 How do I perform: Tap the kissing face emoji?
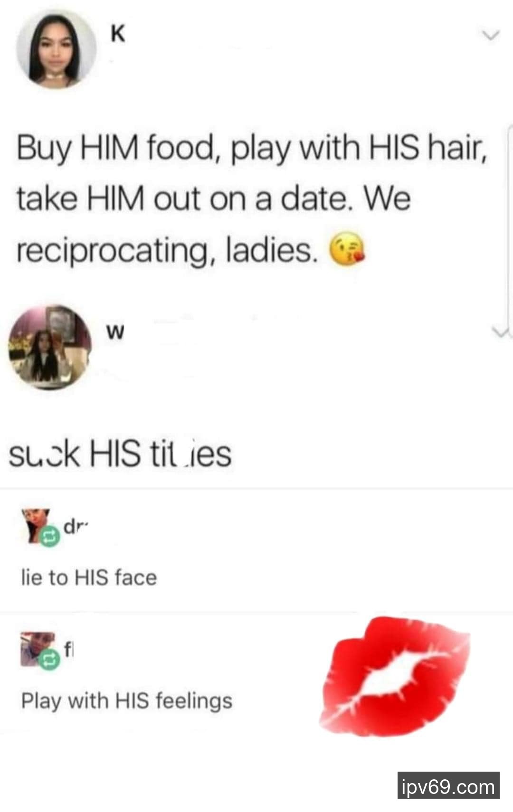click(x=348, y=249)
